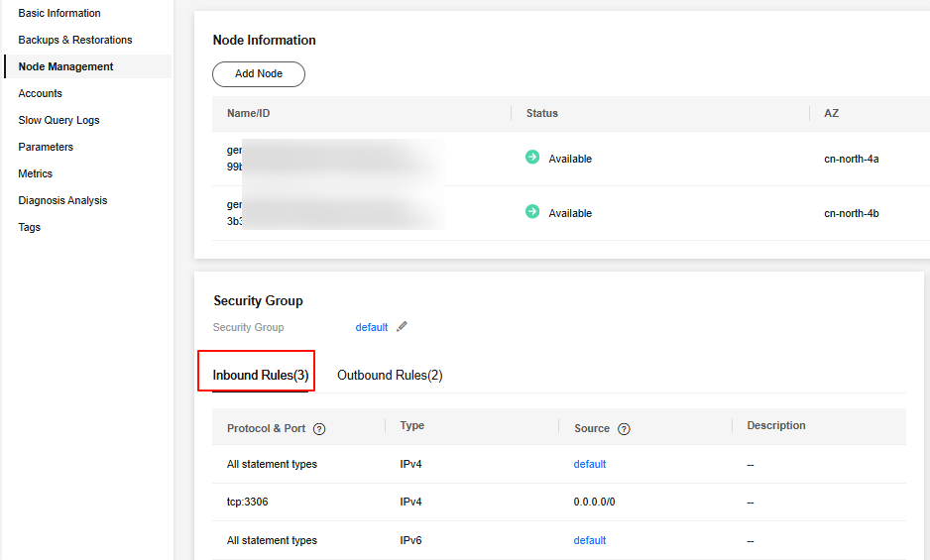Open Basic Information in the sidebar
The image size is (930, 560).
coord(59,13)
